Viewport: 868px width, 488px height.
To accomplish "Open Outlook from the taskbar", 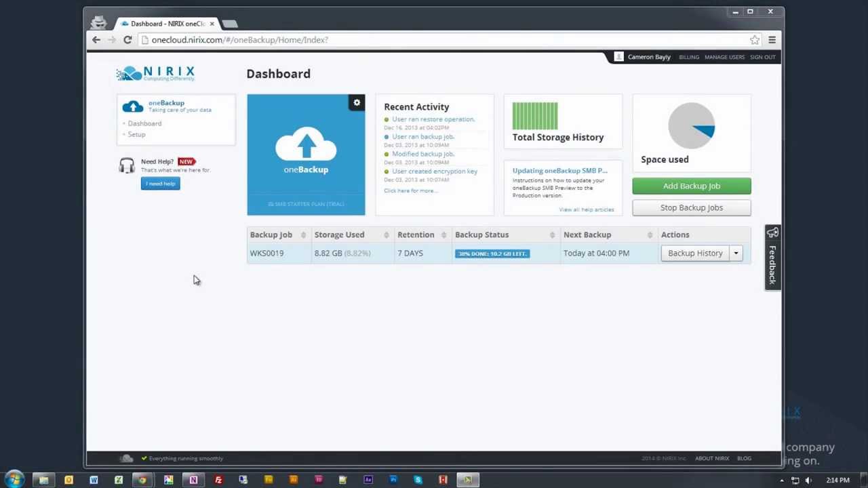I will pos(68,480).
